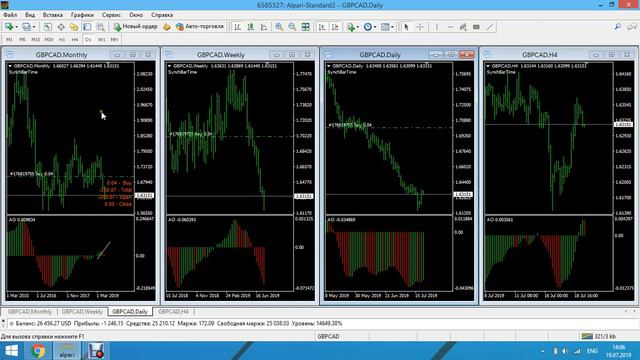The height and width of the screenshot is (360, 640).
Task: Open the Справка menu
Action: (162, 15)
